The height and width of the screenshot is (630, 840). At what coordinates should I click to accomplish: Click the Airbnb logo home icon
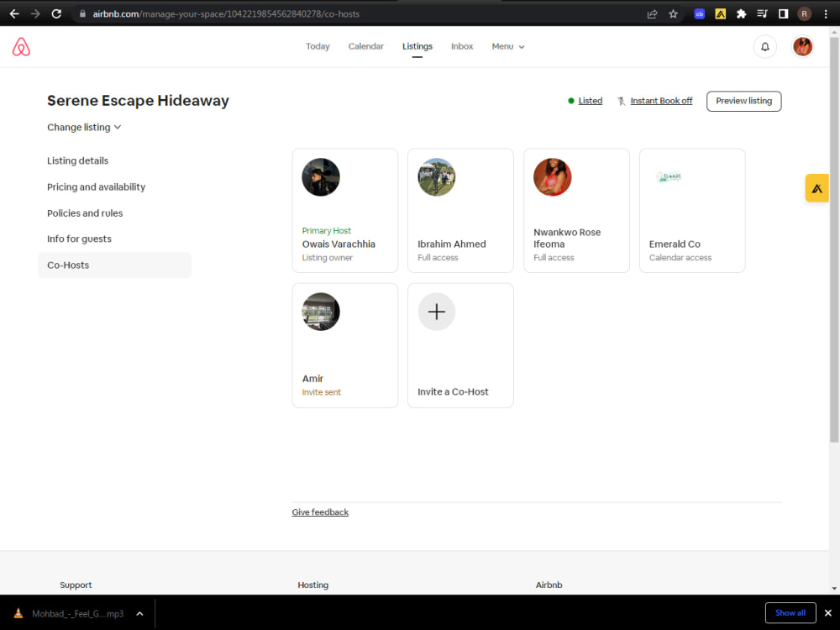(x=21, y=46)
